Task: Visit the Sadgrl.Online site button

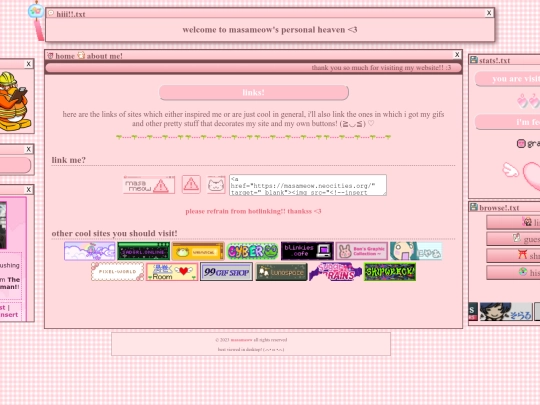Action: [x=144, y=251]
